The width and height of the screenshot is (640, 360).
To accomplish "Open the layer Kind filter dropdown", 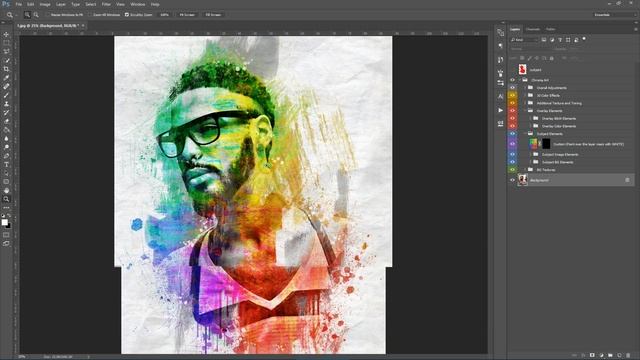I will point(524,40).
